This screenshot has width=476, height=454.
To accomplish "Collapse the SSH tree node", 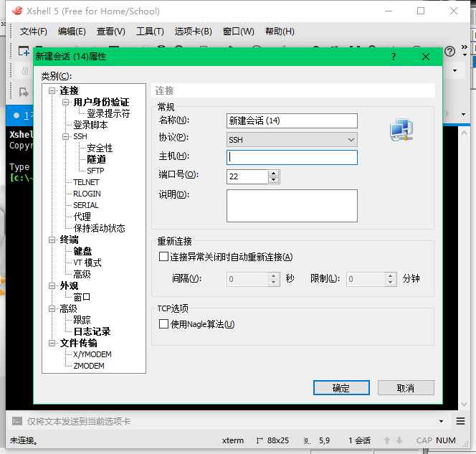I will (65, 136).
